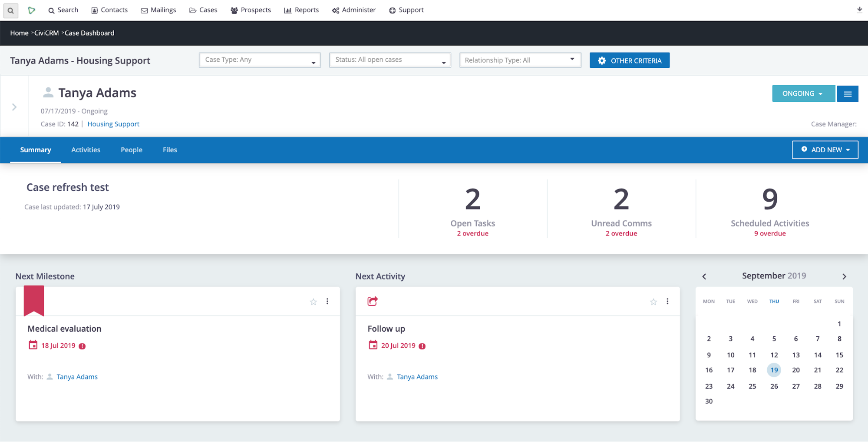
Task: Click the Open Tasks count
Action: click(472, 199)
